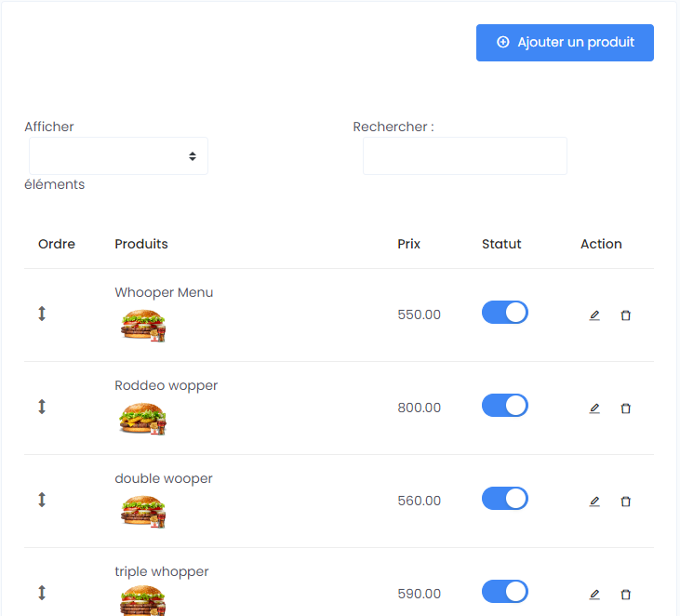Turn off the double wooper status
This screenshot has width=680, height=616.
[x=504, y=499]
